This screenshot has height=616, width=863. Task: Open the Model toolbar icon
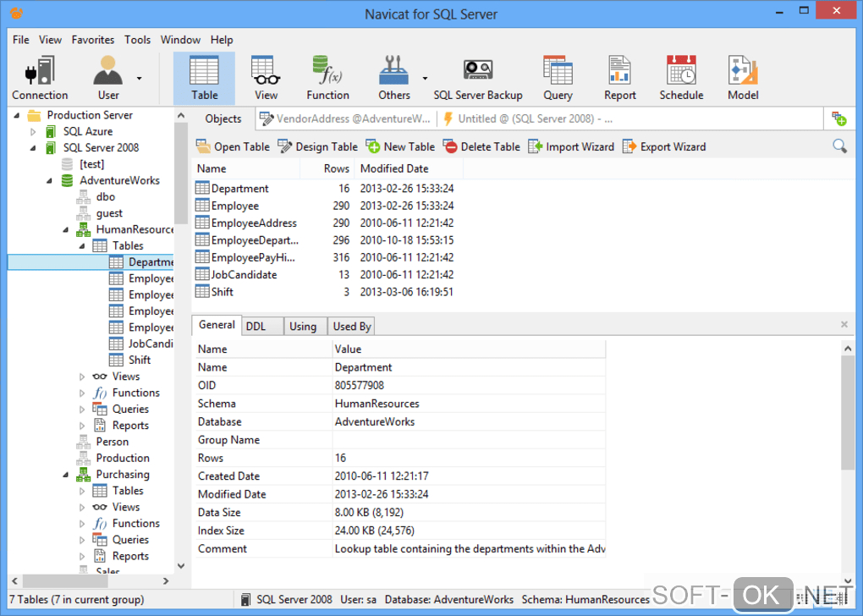[x=743, y=78]
